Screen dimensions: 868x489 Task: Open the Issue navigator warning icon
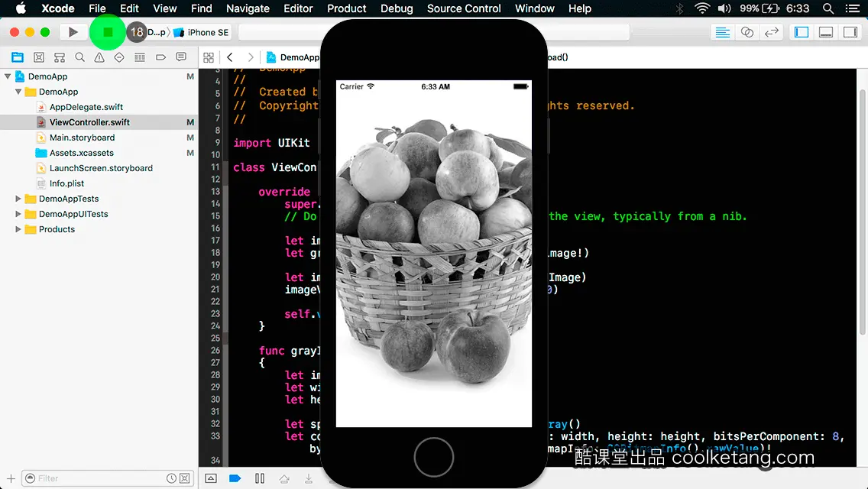coord(99,57)
